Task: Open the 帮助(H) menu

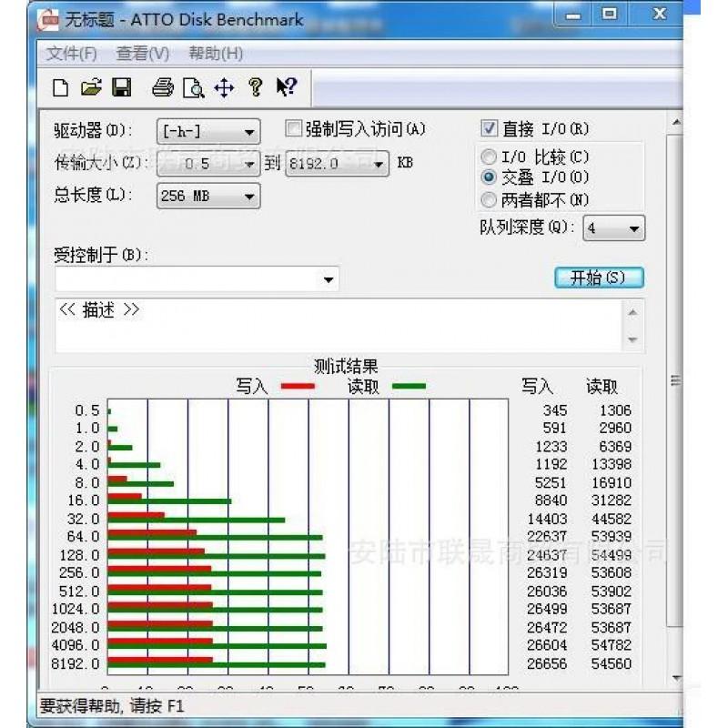Action: tap(216, 54)
